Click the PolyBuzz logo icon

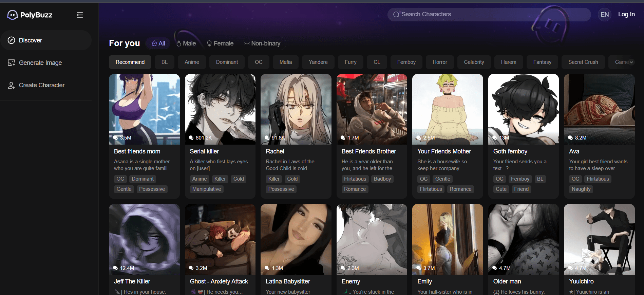[x=13, y=15]
